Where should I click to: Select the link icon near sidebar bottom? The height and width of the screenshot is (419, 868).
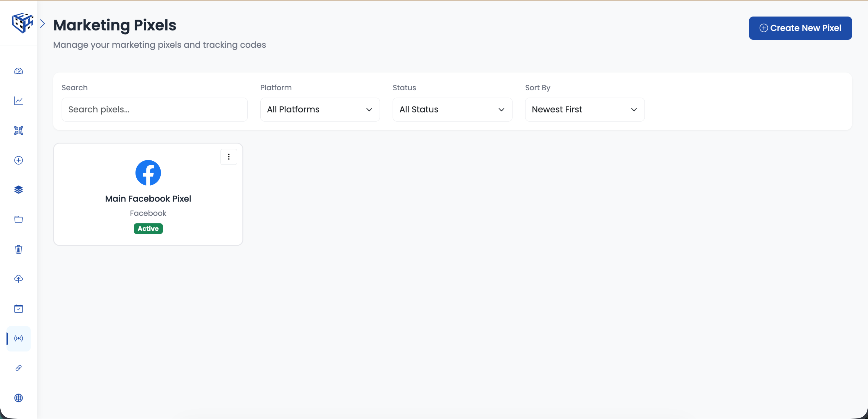click(19, 368)
